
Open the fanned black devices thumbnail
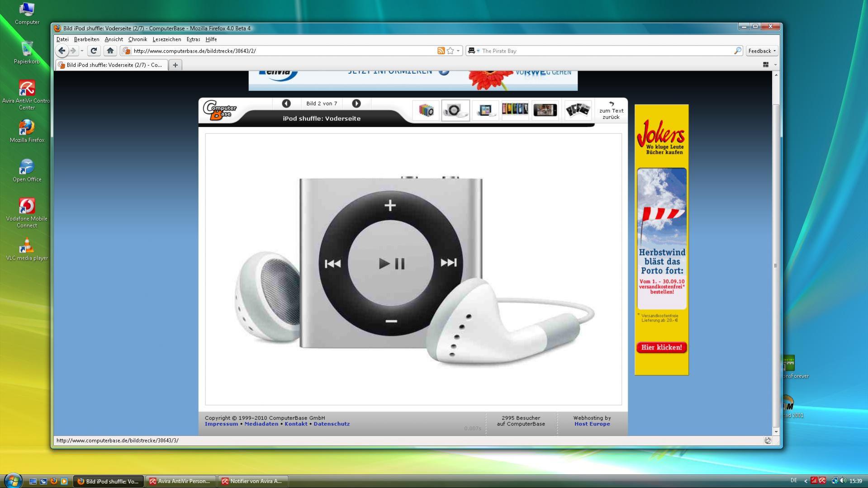(x=578, y=110)
